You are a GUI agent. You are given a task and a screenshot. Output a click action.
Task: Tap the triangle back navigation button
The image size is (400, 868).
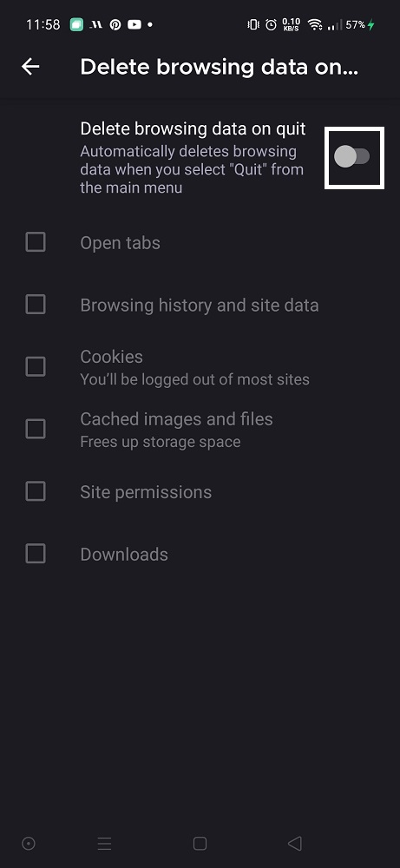pos(295,843)
